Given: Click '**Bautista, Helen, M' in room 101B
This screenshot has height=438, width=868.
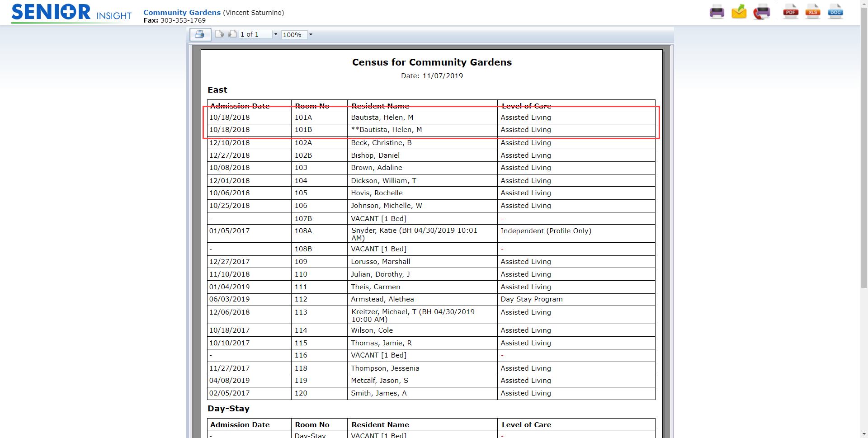Looking at the screenshot, I should coord(387,130).
